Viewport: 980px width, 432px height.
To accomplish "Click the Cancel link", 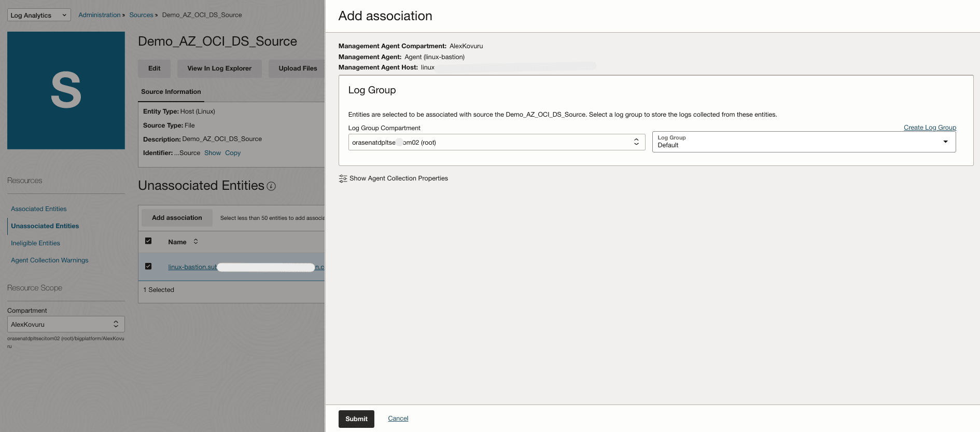I will click(398, 419).
